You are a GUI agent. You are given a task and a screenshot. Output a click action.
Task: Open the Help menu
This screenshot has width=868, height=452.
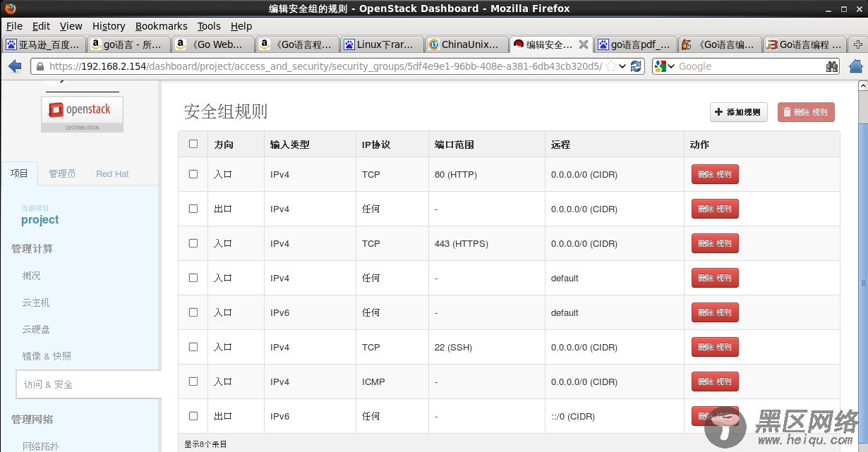point(241,26)
